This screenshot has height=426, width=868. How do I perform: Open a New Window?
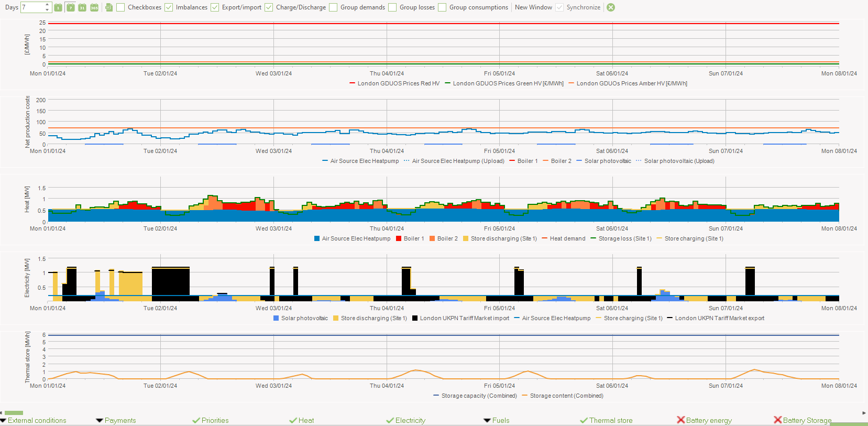coord(533,7)
